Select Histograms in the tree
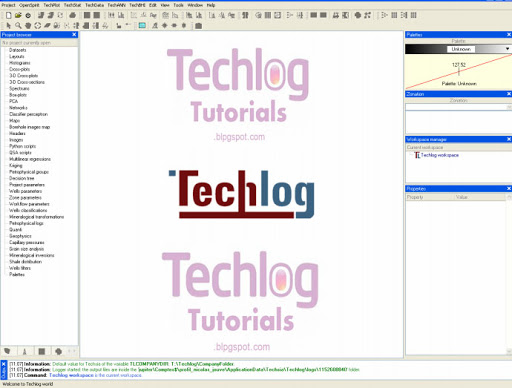Screen dimensions: 512x388 pyautogui.click(x=19, y=63)
